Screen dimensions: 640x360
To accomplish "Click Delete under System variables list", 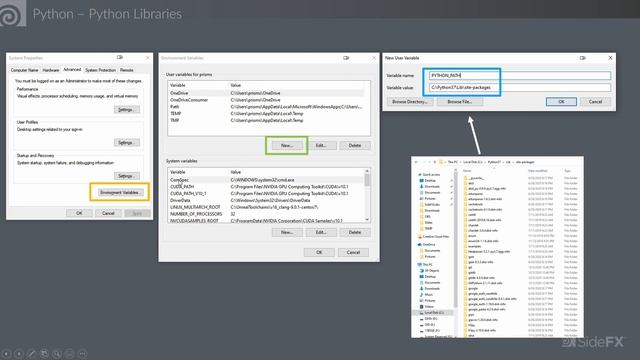I will click(x=355, y=232).
